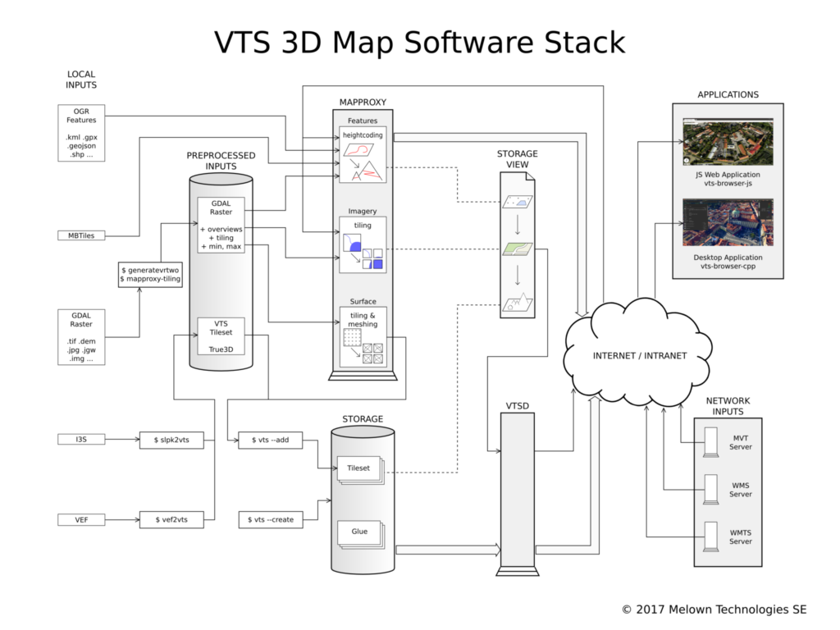Click the Glue stack in Storage
This screenshot has height=630, width=840.
coord(360,533)
